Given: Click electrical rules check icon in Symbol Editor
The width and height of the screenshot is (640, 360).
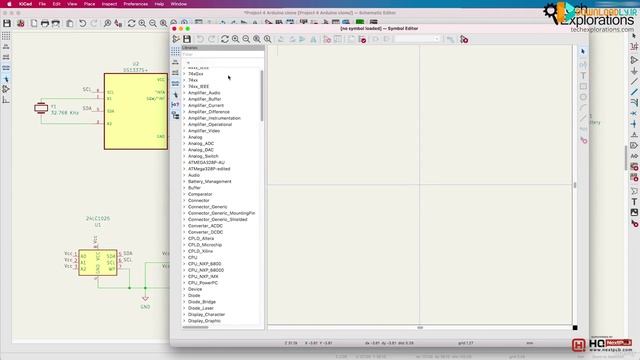Looking at the screenshot, I should [362, 39].
